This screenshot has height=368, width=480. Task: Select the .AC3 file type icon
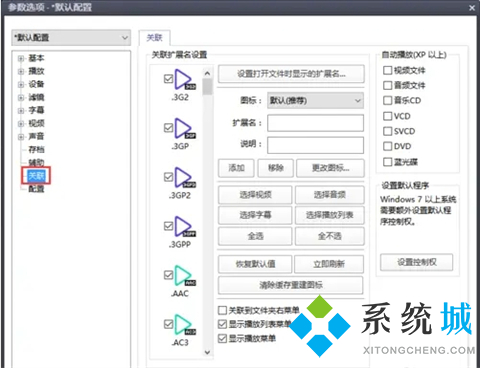pos(185,325)
